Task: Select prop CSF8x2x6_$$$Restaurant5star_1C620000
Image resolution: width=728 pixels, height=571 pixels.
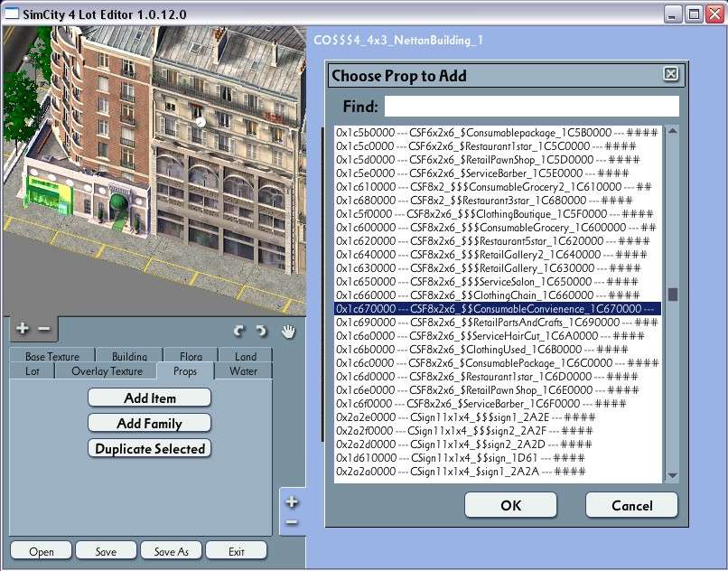Action: pyautogui.click(x=498, y=241)
